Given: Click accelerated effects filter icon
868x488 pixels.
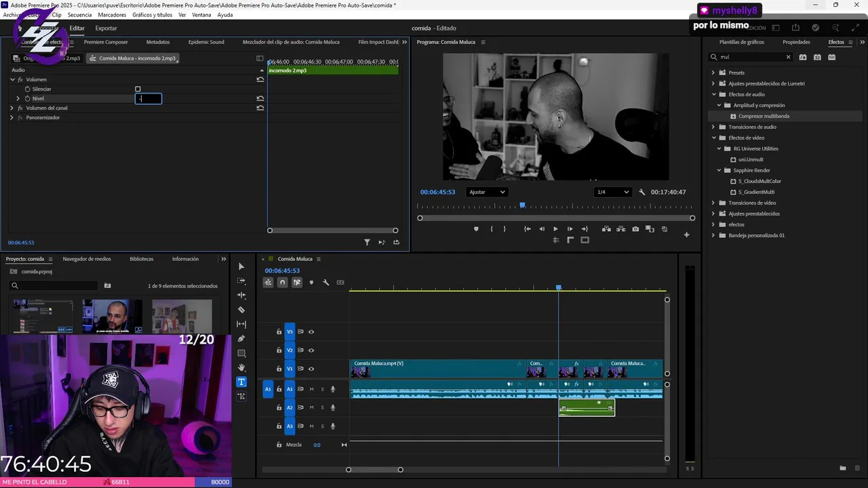Looking at the screenshot, I should 803,57.
